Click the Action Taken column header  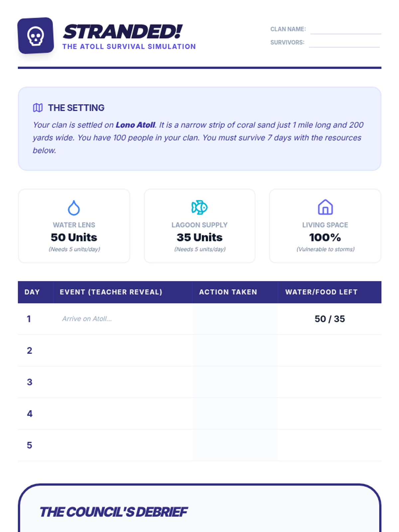click(x=228, y=292)
